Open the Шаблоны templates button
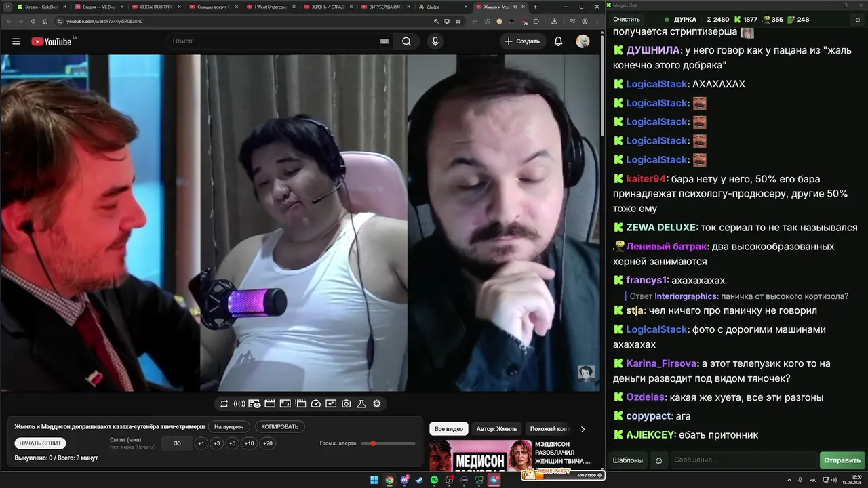This screenshot has width=868, height=488. (628, 460)
